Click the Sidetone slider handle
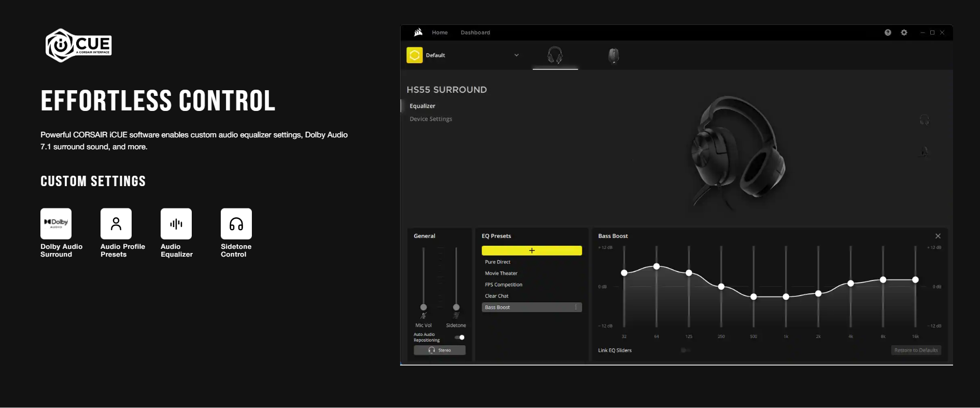 456,307
